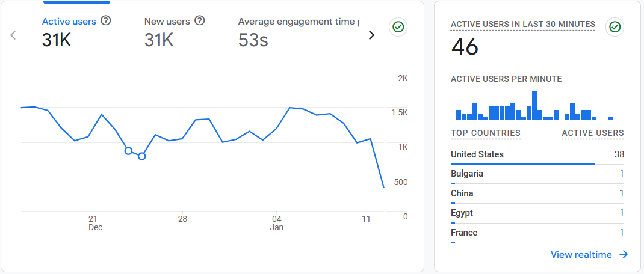Open Active Users metric column dropdown
This screenshot has height=274, width=644.
click(x=592, y=133)
